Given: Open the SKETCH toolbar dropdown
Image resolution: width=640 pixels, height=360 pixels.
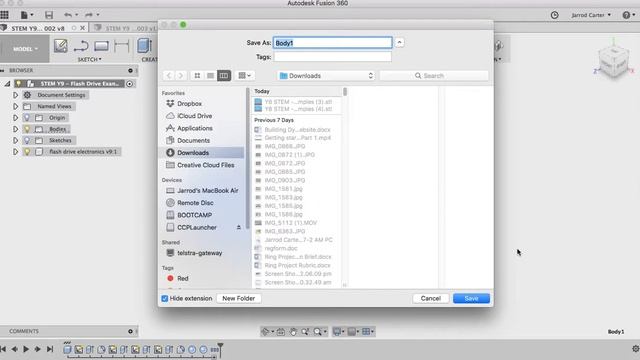Looking at the screenshot, I should 89,59.
